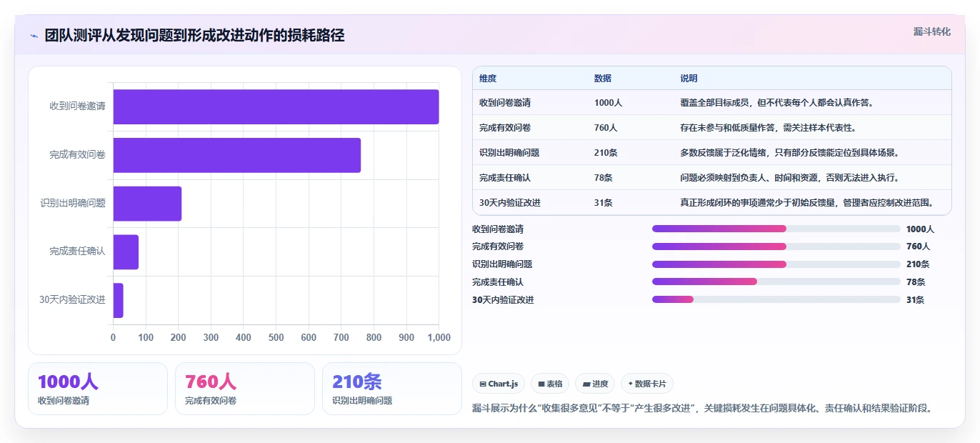Click the 识别出明确问题 progress bar
Viewport: 980px width, 443px height.
(x=776, y=264)
